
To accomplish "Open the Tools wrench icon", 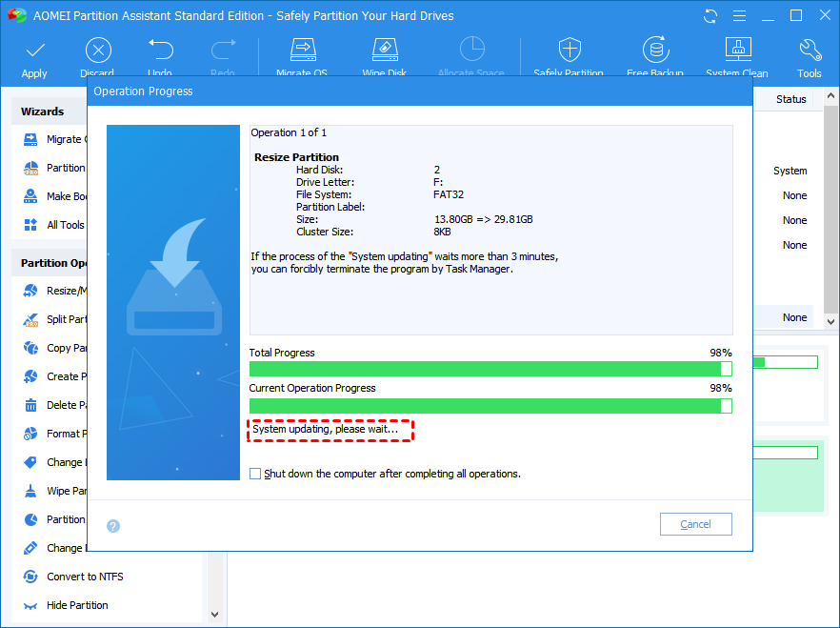I will point(810,50).
